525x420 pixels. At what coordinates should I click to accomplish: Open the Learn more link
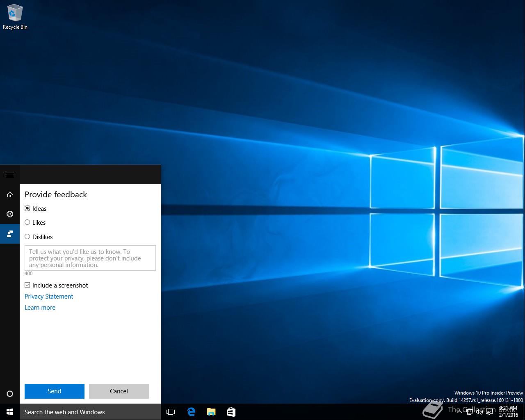tap(40, 308)
